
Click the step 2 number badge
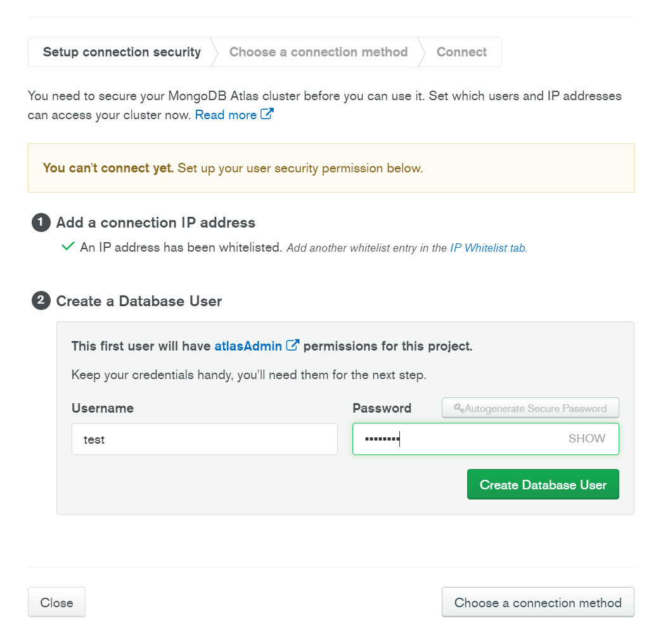[41, 300]
